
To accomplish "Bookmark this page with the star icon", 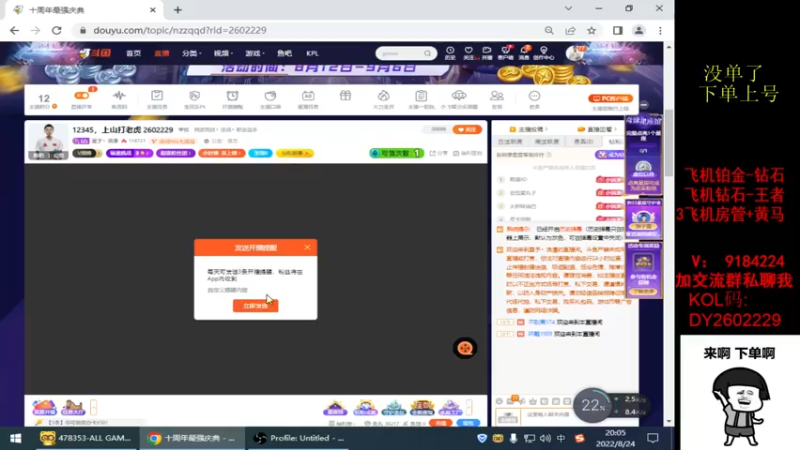I will tap(592, 30).
